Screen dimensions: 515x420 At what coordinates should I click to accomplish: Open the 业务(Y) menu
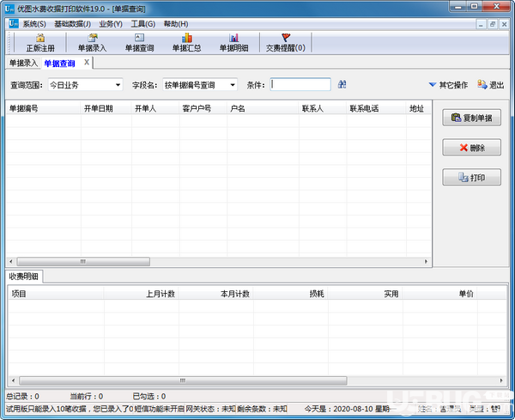point(111,24)
